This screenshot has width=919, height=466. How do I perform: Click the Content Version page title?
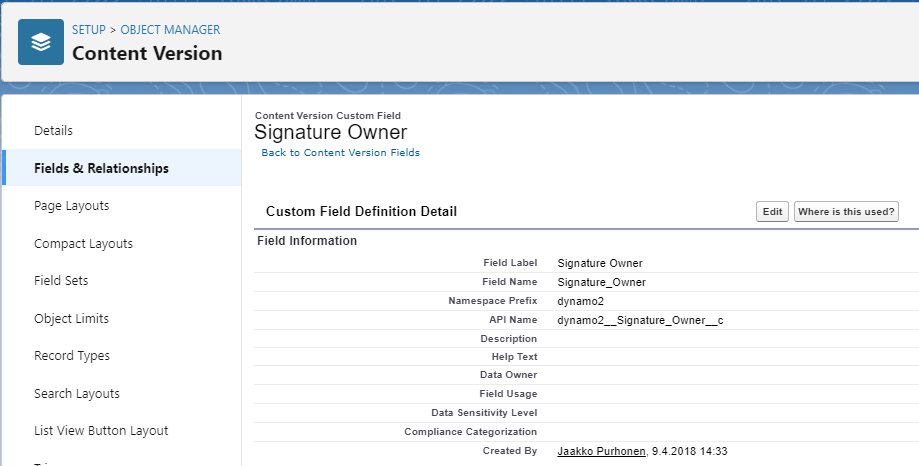pos(147,53)
